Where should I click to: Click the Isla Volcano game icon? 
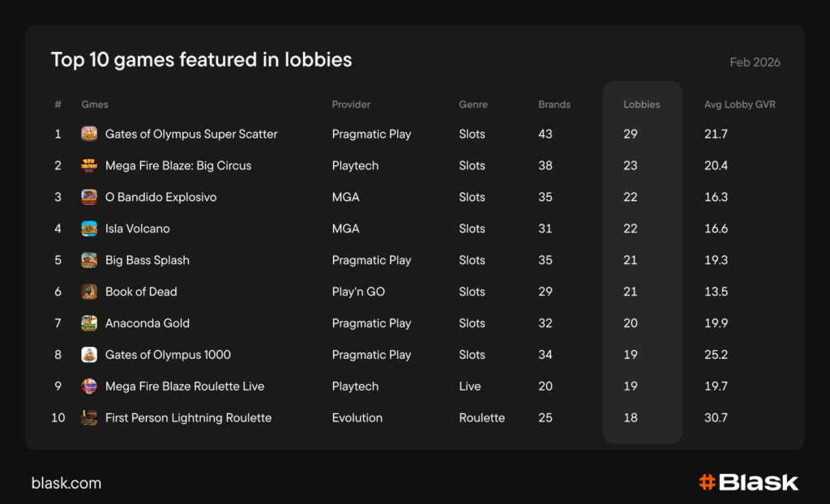pyautogui.click(x=89, y=229)
